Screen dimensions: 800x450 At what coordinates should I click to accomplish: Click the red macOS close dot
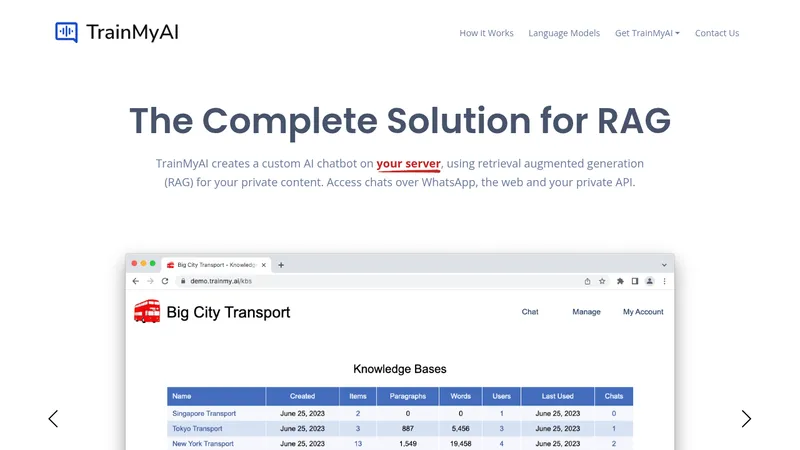[134, 264]
